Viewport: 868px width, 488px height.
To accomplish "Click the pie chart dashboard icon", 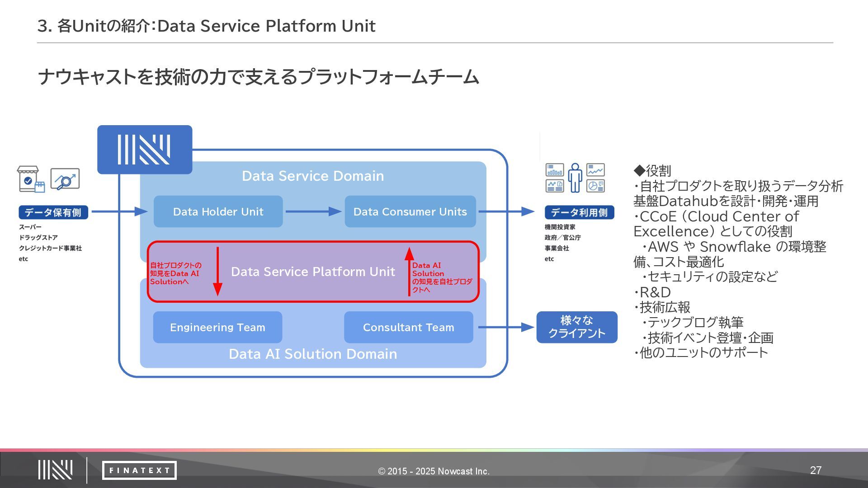I will (x=595, y=186).
